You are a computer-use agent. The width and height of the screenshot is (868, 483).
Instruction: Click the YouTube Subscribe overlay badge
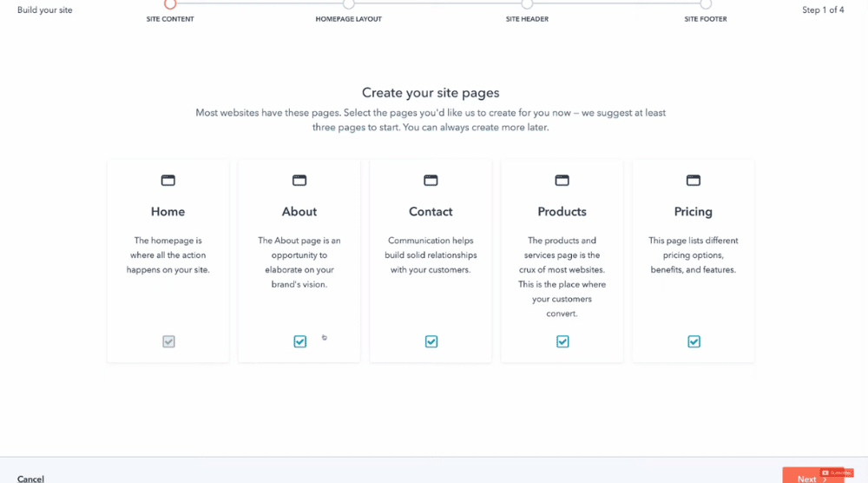837,473
